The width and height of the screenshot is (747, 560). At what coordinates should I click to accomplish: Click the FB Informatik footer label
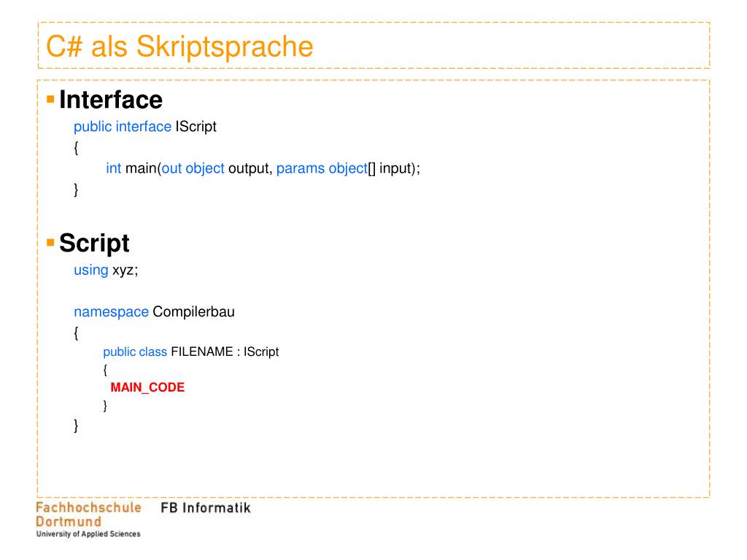pyautogui.click(x=205, y=508)
